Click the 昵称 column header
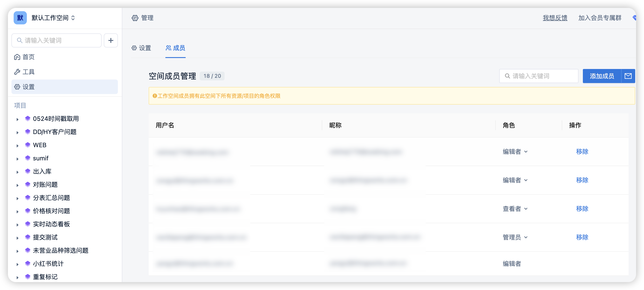644x290 pixels. pyautogui.click(x=335, y=125)
